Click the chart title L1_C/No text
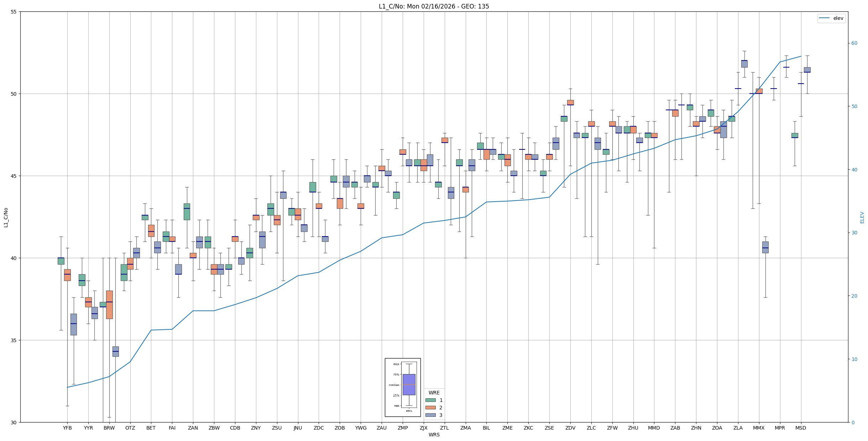Viewport: 868px width, 441px height. click(434, 6)
